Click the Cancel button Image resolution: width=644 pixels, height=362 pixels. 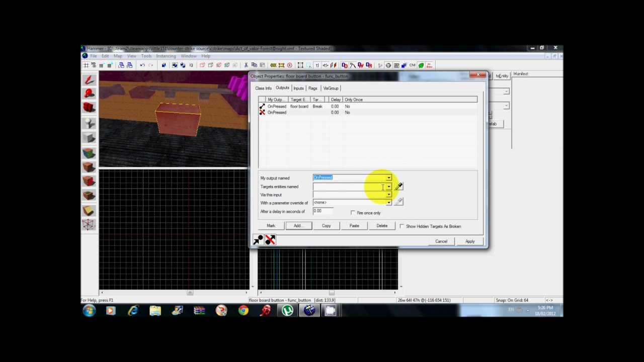441,241
